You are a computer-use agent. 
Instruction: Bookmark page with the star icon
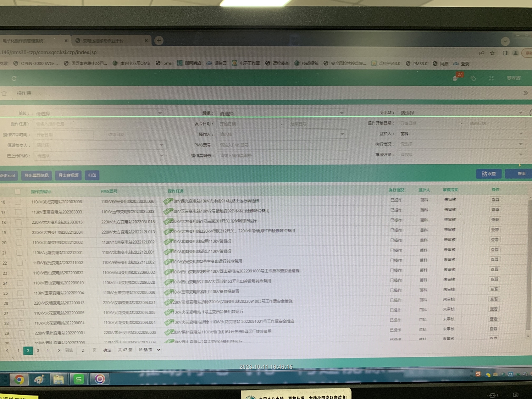coord(492,53)
